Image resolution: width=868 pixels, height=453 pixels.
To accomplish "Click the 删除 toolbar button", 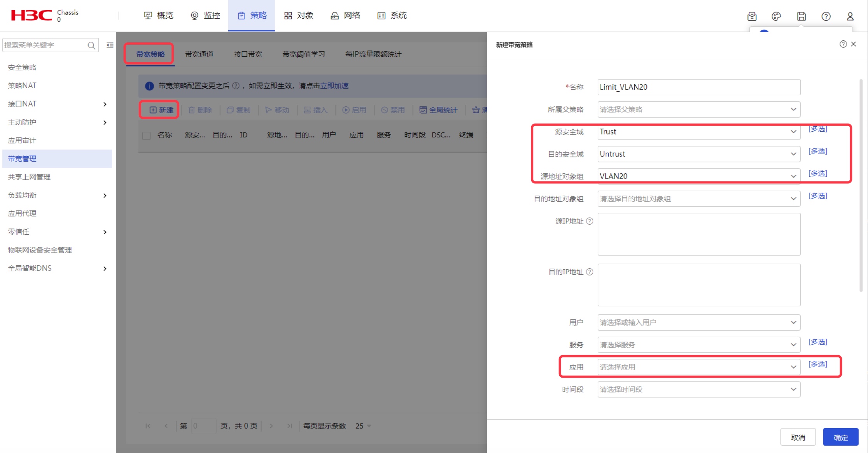I will coord(200,110).
